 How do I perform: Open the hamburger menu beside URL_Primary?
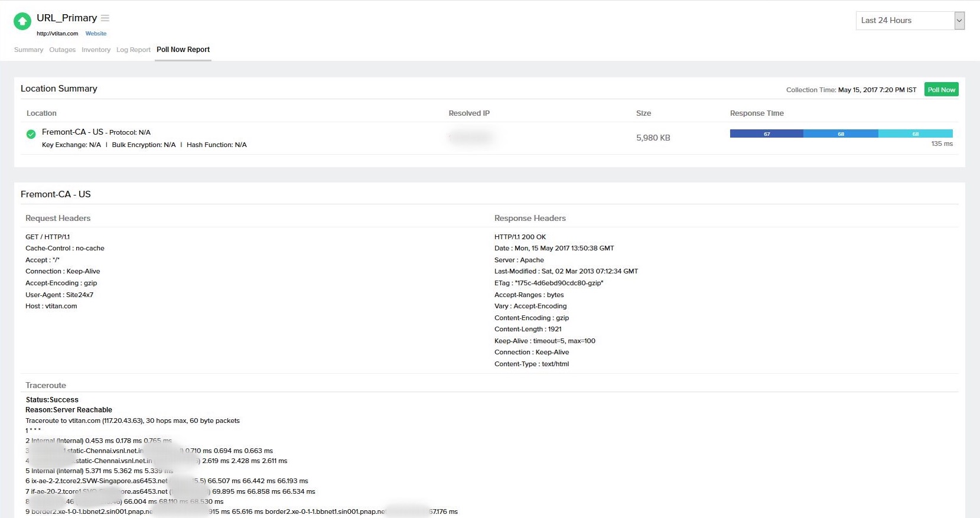point(105,18)
